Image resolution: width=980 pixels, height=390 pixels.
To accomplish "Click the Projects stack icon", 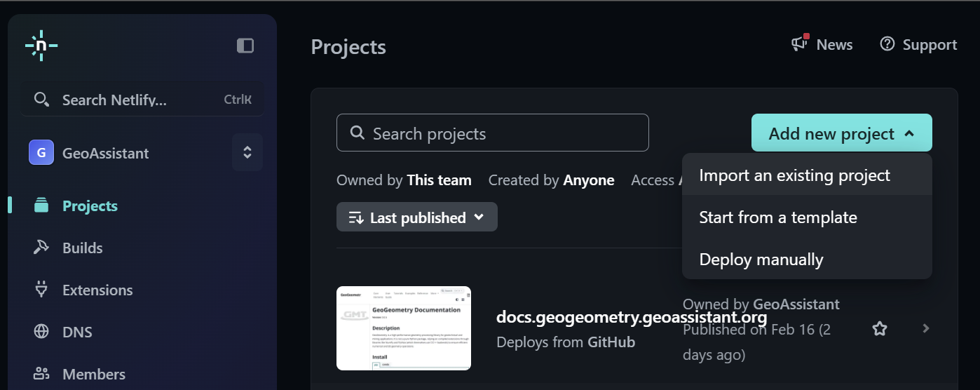I will coord(41,206).
